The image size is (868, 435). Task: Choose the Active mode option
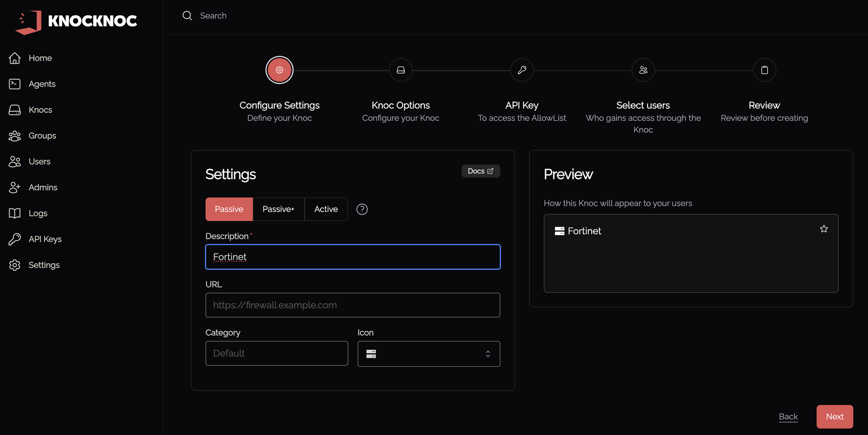(x=326, y=209)
